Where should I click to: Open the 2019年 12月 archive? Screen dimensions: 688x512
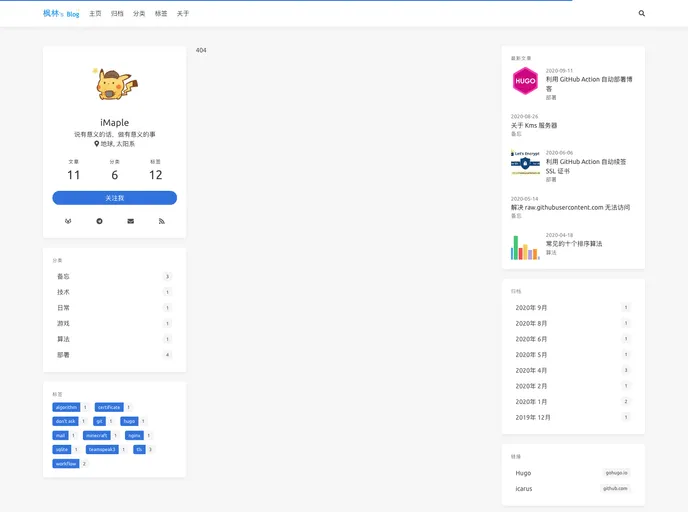pyautogui.click(x=573, y=418)
